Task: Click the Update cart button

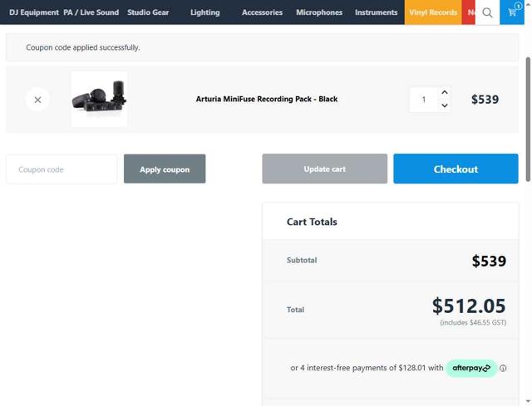Action: 325,169
